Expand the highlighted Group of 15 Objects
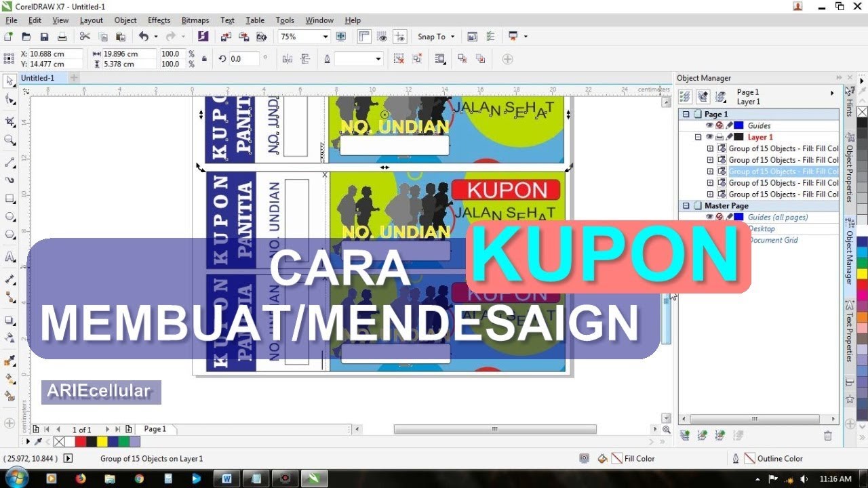The height and width of the screenshot is (488, 868). coord(710,171)
